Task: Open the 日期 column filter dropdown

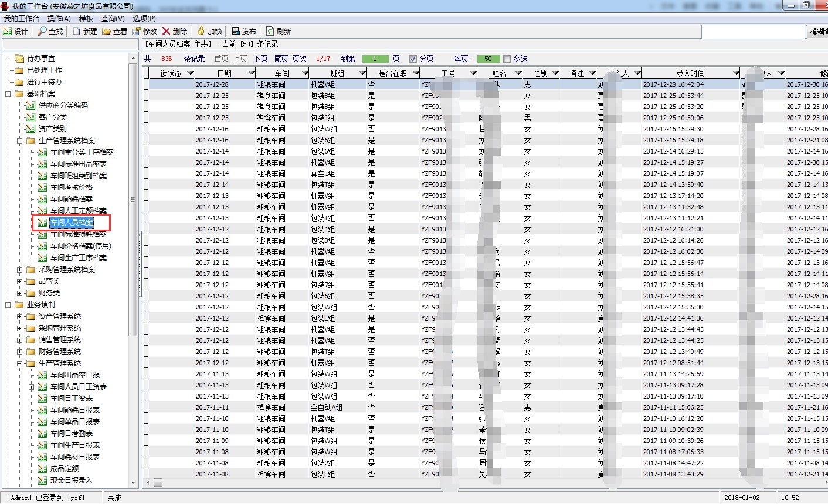Action: tap(251, 73)
